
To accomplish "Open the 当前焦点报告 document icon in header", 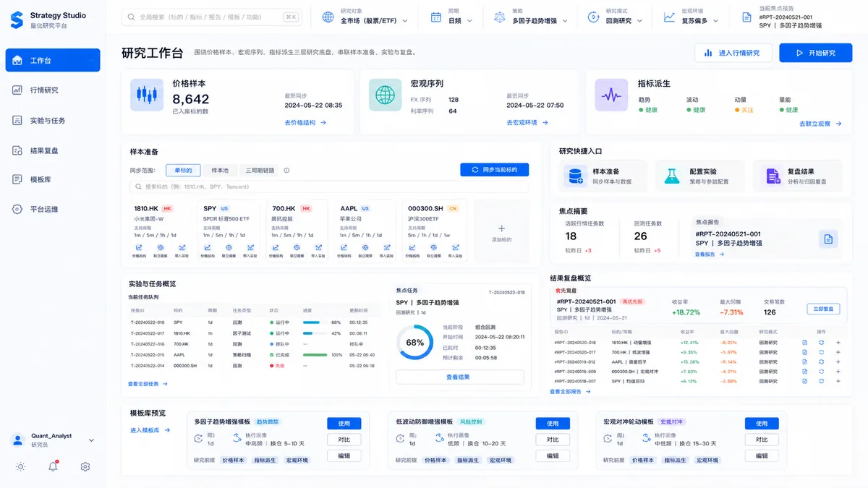I will [746, 17].
